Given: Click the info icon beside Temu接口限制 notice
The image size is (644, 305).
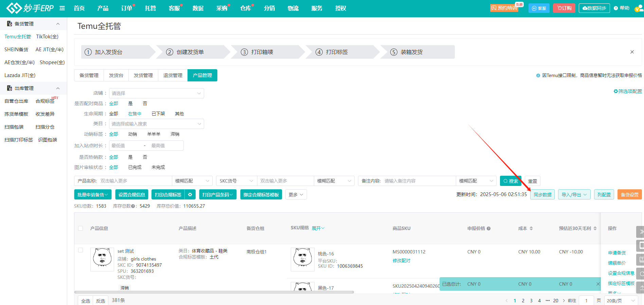Looking at the screenshot, I should coord(538,75).
